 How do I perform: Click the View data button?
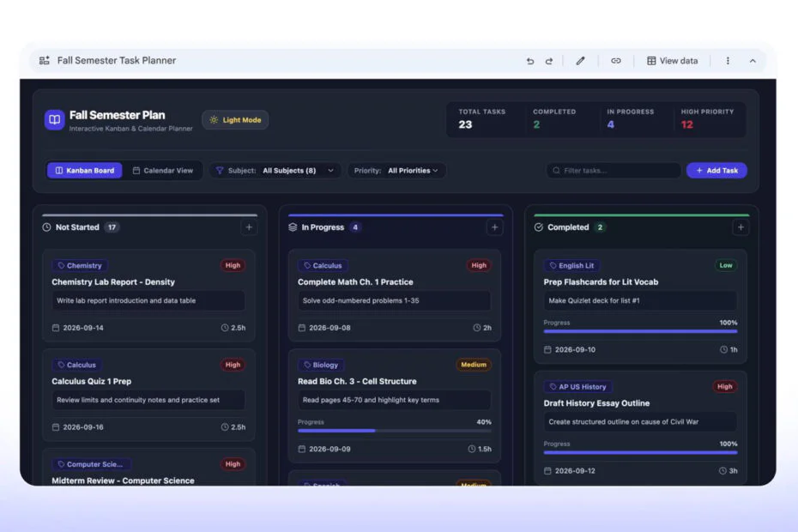[673, 61]
